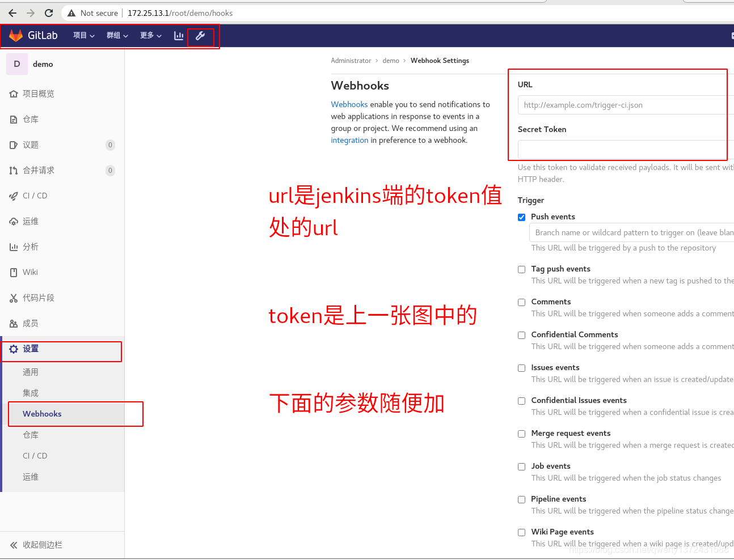Open the admin area wrench icon

click(x=200, y=36)
